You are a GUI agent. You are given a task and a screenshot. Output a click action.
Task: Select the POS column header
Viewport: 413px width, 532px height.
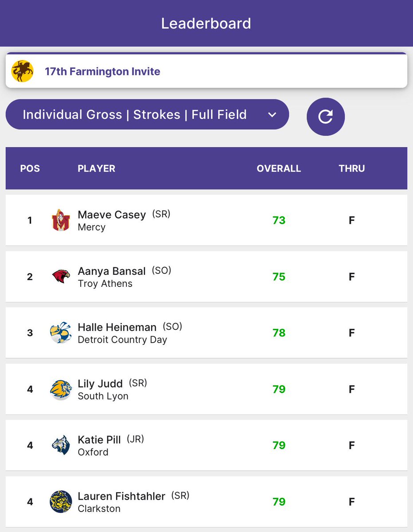pos(30,168)
